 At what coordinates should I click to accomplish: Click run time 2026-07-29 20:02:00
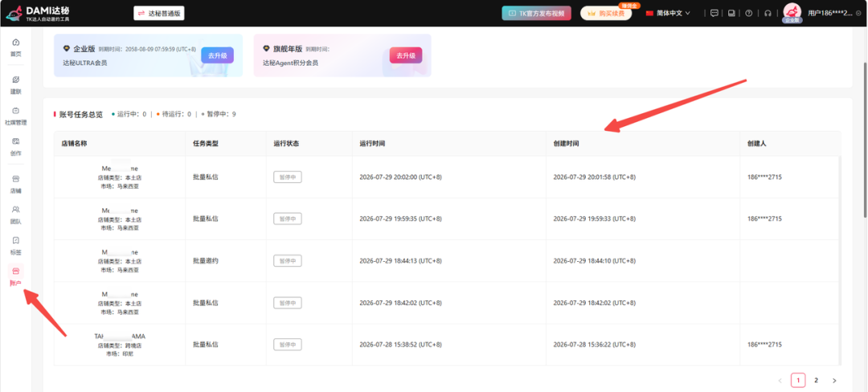[401, 177]
